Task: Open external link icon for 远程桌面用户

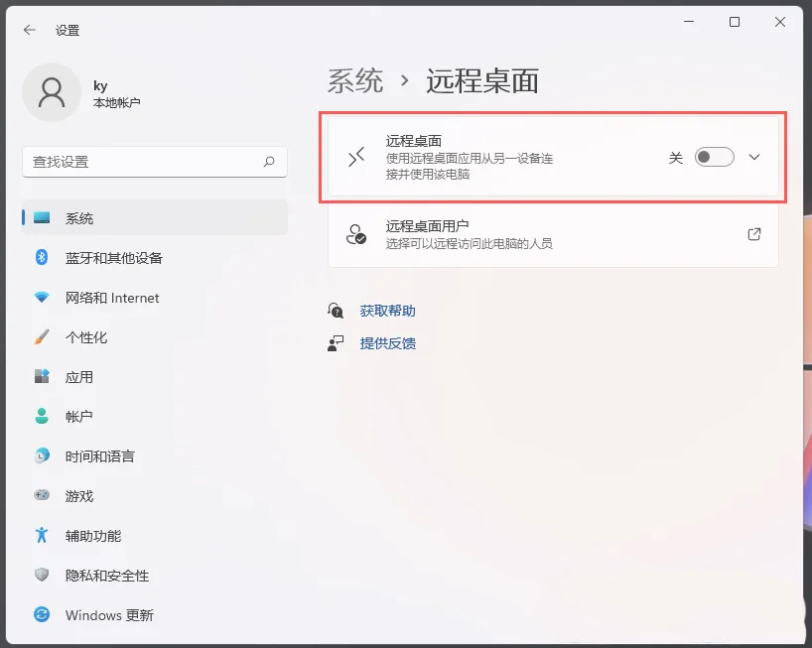Action: (x=754, y=234)
